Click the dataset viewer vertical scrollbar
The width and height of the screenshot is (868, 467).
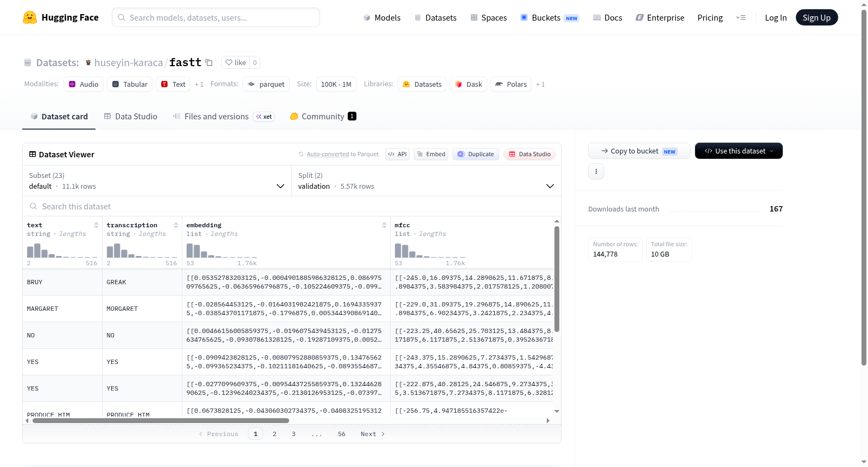(x=557, y=279)
